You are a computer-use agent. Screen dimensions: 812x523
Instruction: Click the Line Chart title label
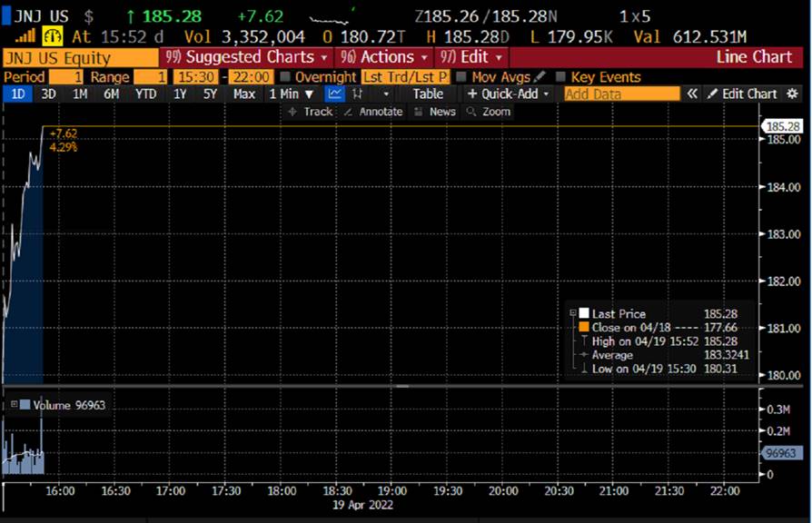[754, 57]
